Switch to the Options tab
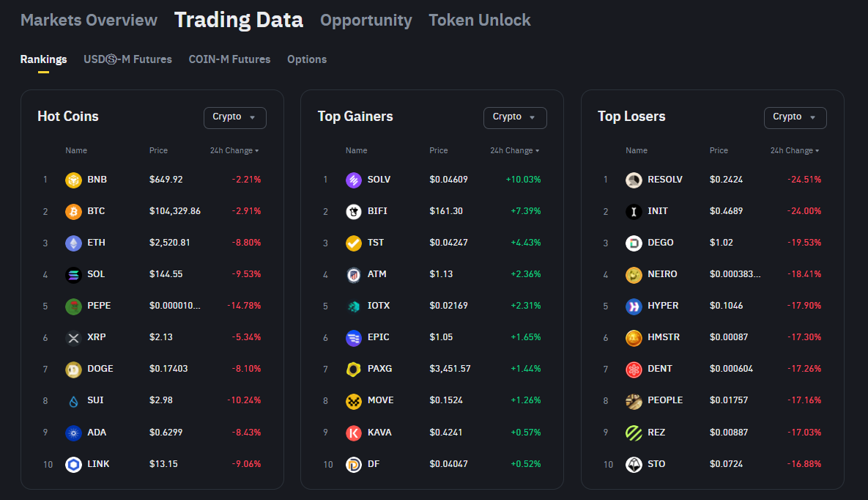This screenshot has width=868, height=500. (307, 59)
